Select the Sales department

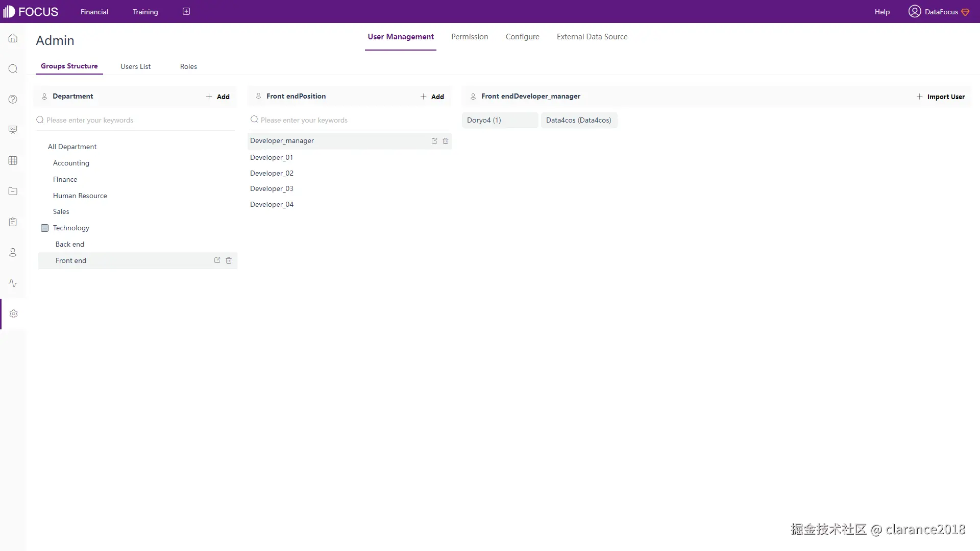click(x=61, y=211)
